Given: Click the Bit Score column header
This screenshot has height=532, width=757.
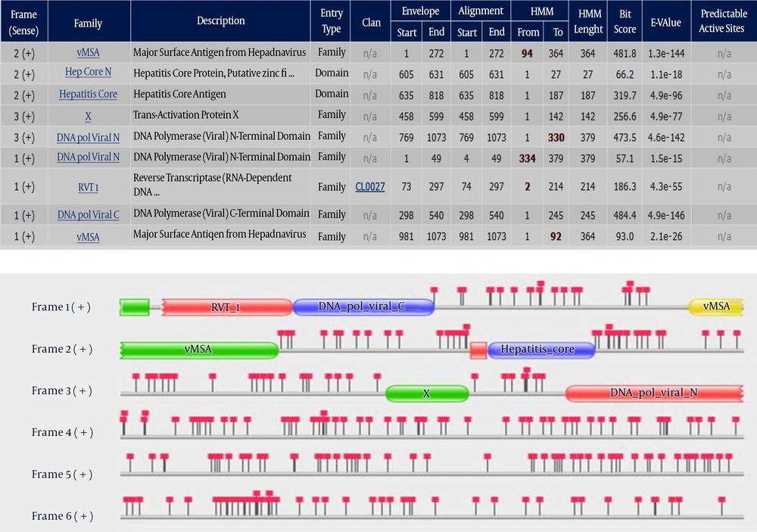Looking at the screenshot, I should pyautogui.click(x=625, y=21).
